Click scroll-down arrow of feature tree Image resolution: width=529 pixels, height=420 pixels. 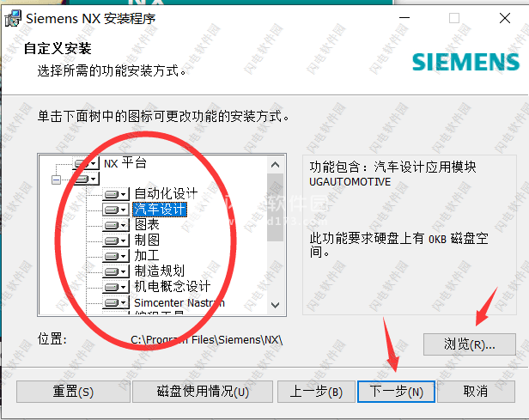[x=276, y=305]
